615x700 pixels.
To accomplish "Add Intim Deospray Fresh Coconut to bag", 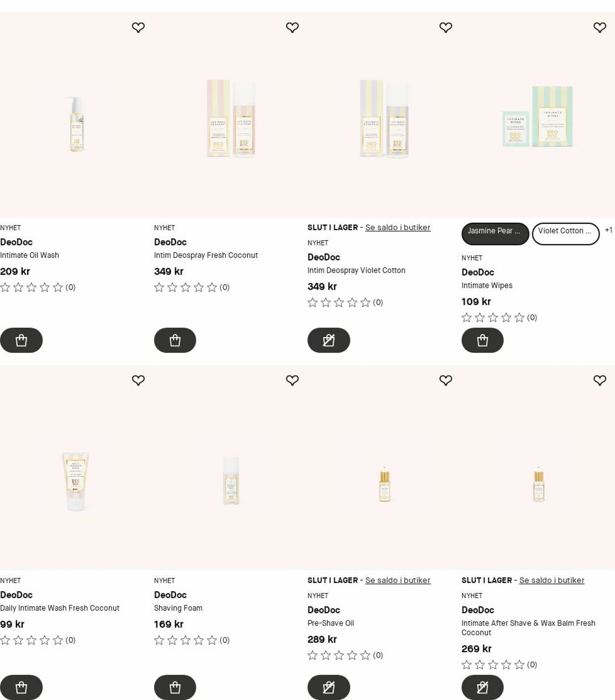I will point(175,340).
